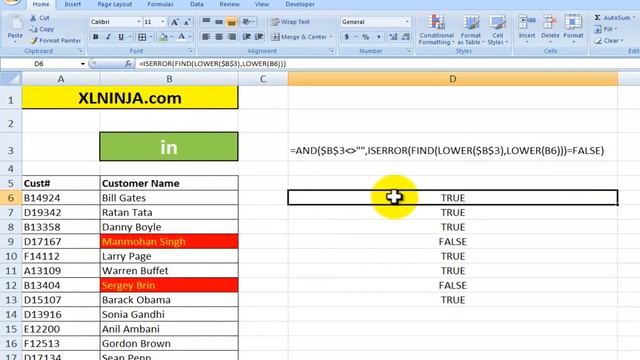Click the Insert cells icon
Screen dimensions: 640x360
point(527,22)
